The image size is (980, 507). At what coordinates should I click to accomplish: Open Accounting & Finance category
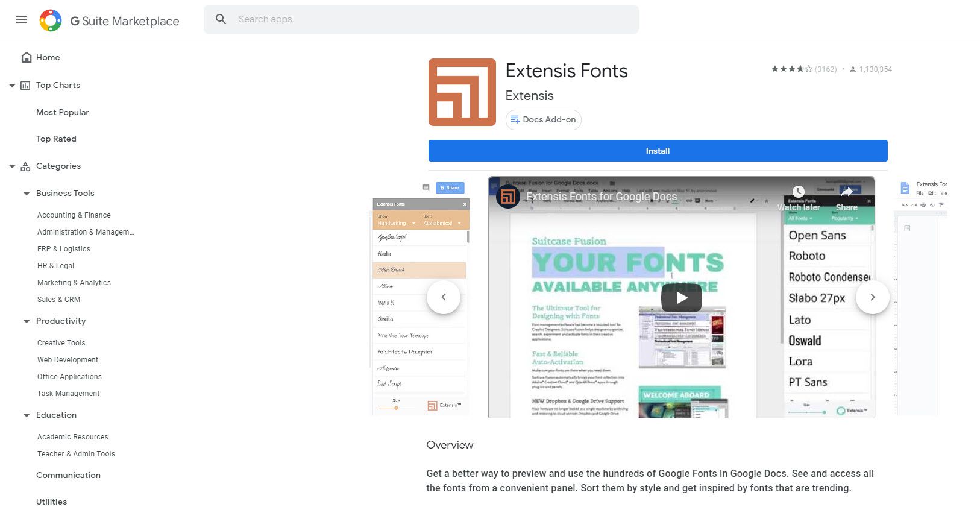point(74,215)
